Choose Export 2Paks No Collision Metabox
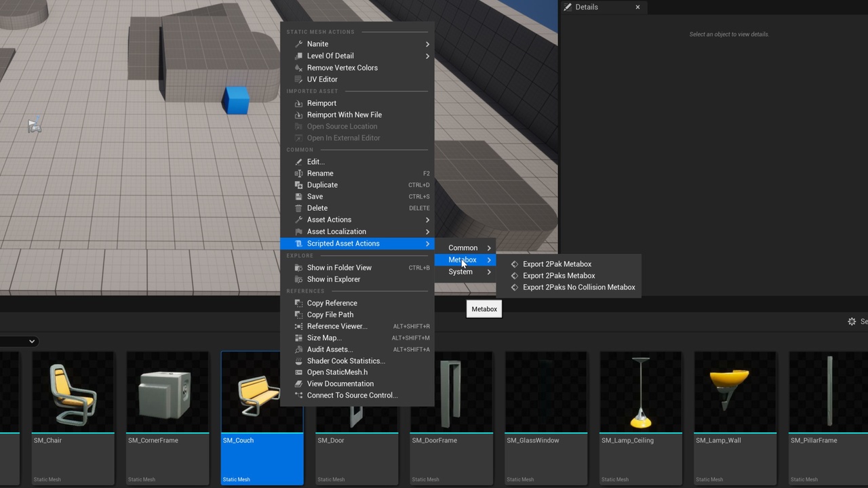 pyautogui.click(x=568, y=287)
